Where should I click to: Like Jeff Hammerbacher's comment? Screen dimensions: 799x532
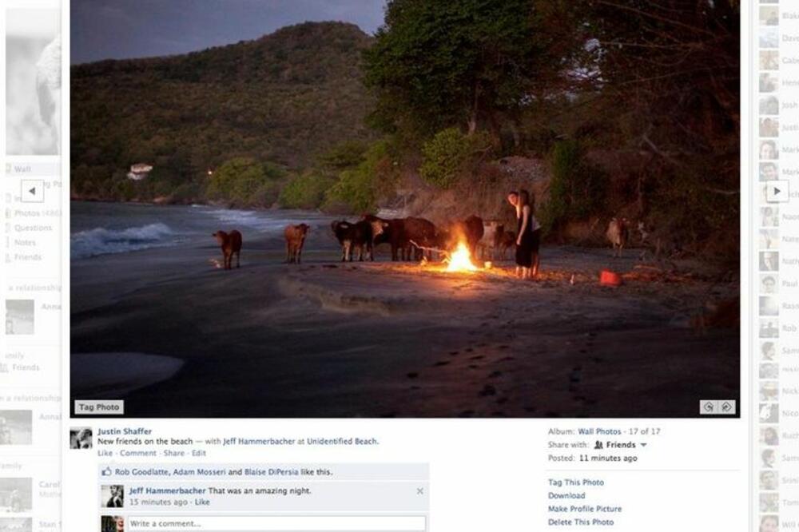(201, 502)
